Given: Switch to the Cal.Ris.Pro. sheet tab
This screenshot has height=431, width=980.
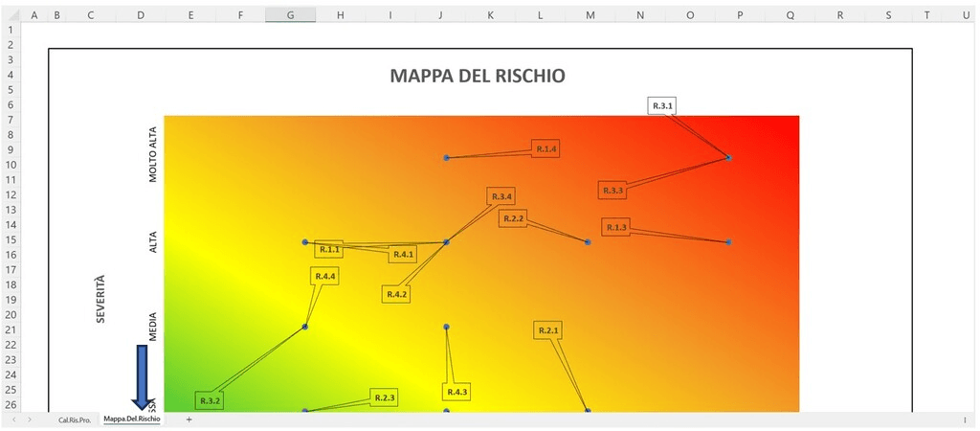Looking at the screenshot, I should pyautogui.click(x=75, y=420).
